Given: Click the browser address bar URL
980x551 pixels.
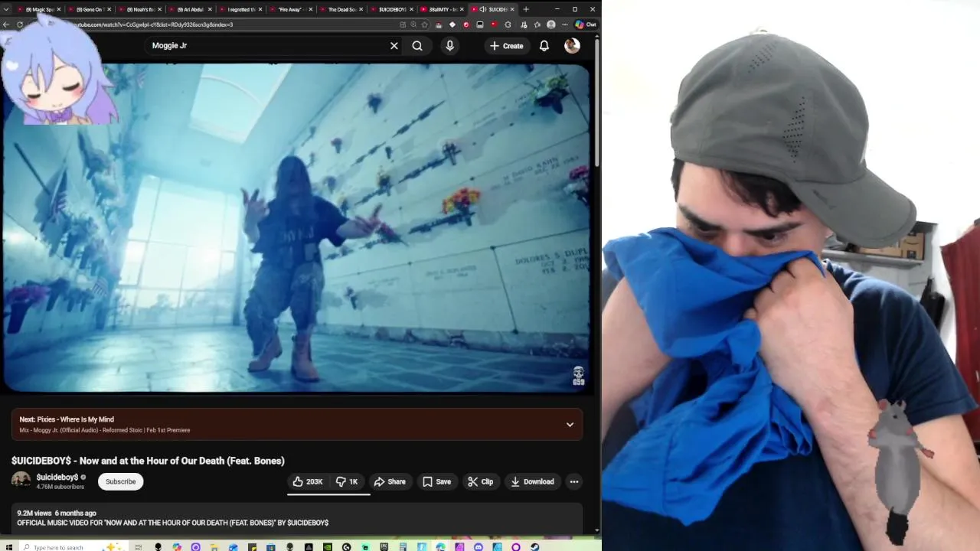Looking at the screenshot, I should (153, 24).
